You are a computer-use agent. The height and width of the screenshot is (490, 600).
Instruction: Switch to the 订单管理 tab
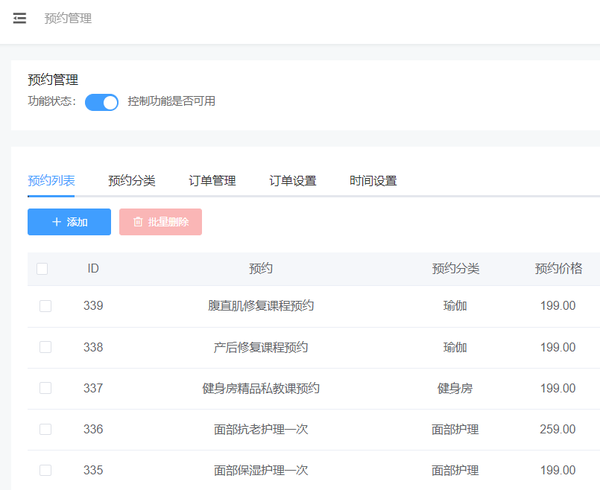[212, 181]
